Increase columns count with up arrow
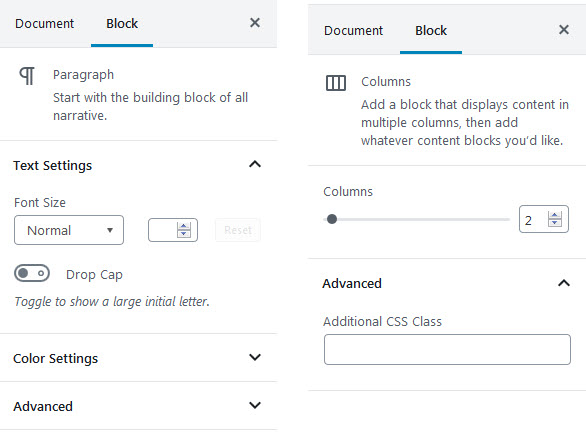The width and height of the screenshot is (586, 433). coord(555,215)
